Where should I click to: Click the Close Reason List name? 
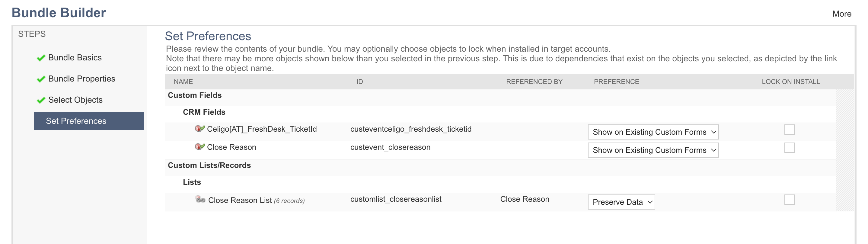click(240, 201)
